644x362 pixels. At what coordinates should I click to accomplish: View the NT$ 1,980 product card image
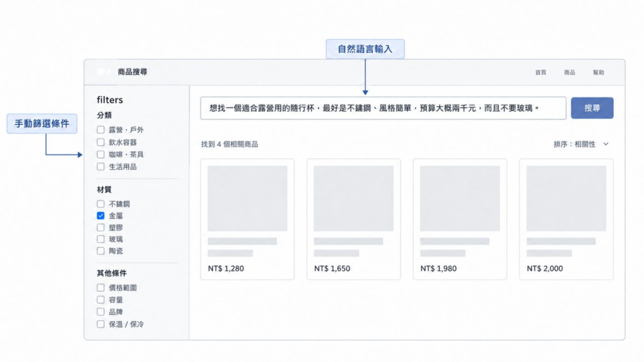tap(460, 198)
